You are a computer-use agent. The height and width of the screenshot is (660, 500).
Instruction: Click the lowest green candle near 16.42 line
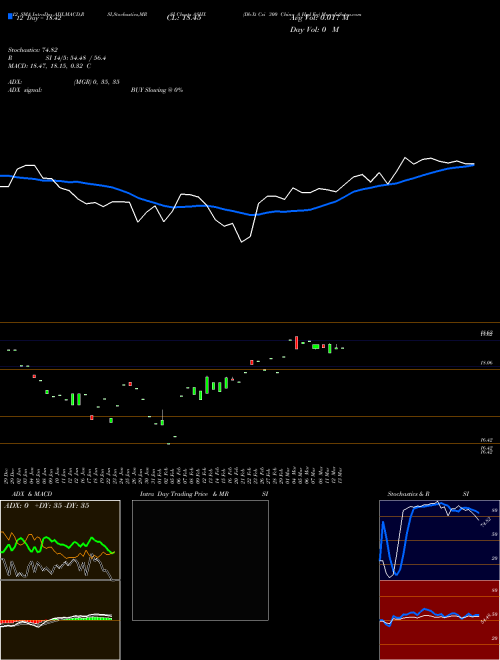(x=169, y=444)
